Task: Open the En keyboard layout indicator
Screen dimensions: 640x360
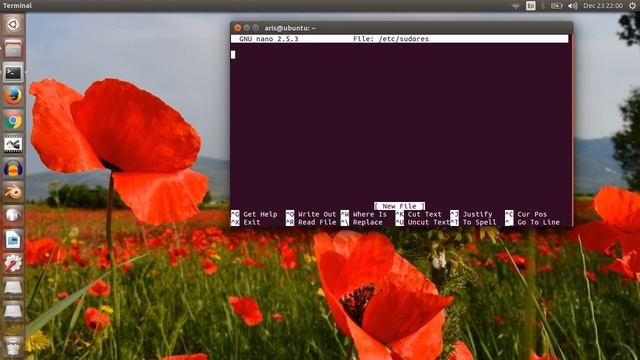Action: pyautogui.click(x=531, y=6)
